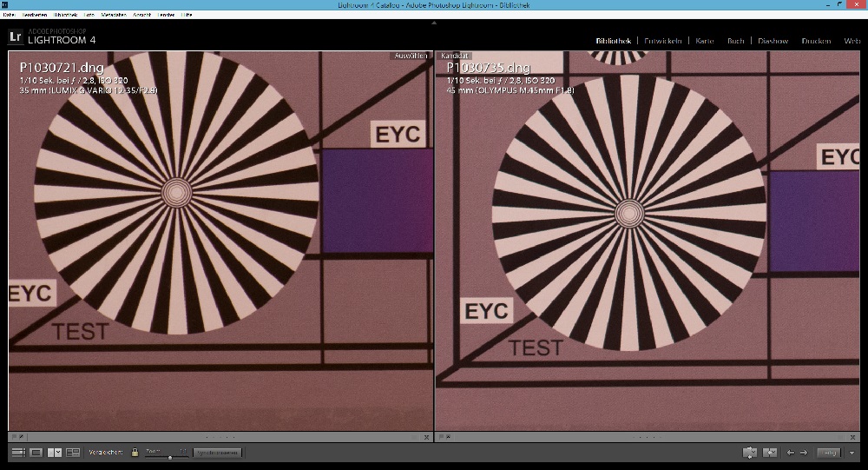Viewport: 868px width, 470px height.
Task: Select previous photo arrow
Action: coord(791,453)
